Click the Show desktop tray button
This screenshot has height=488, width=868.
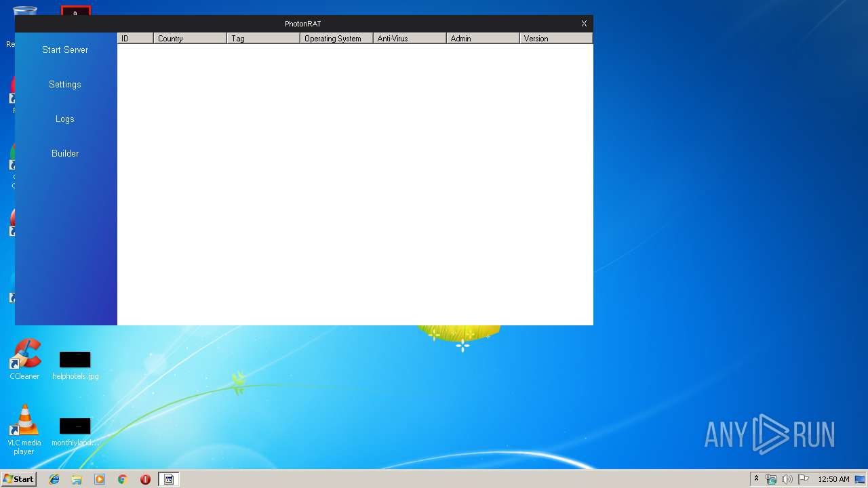click(x=861, y=479)
